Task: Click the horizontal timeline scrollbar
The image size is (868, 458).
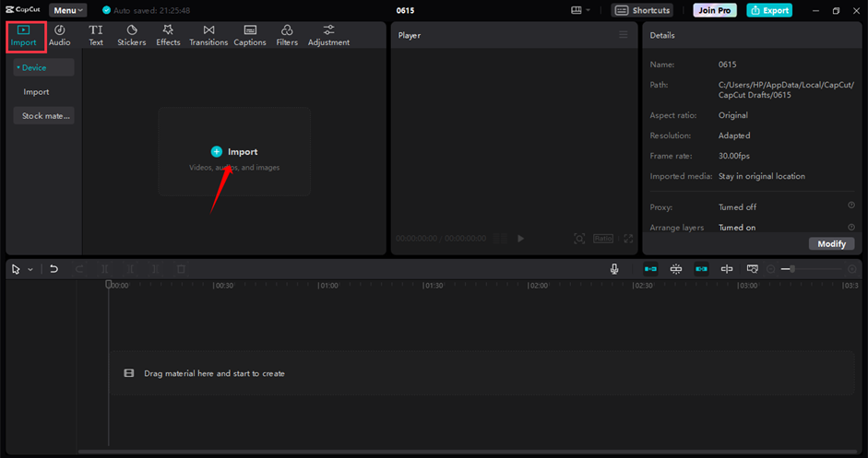Action: [468, 452]
